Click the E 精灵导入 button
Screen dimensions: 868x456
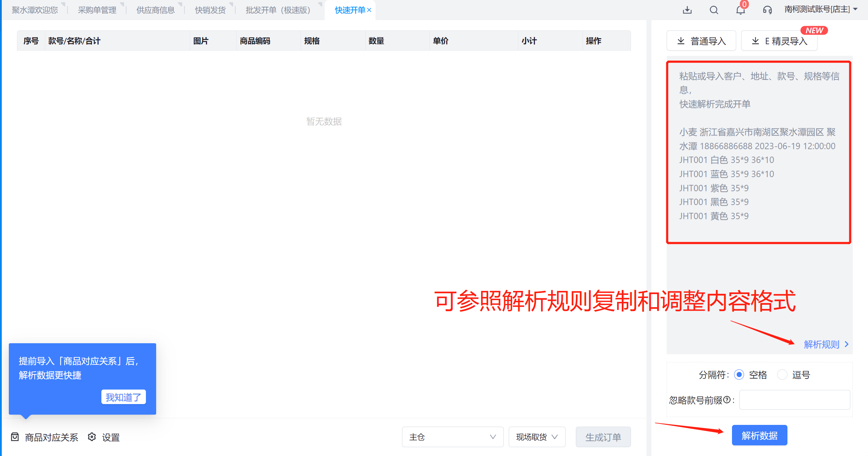pos(779,41)
